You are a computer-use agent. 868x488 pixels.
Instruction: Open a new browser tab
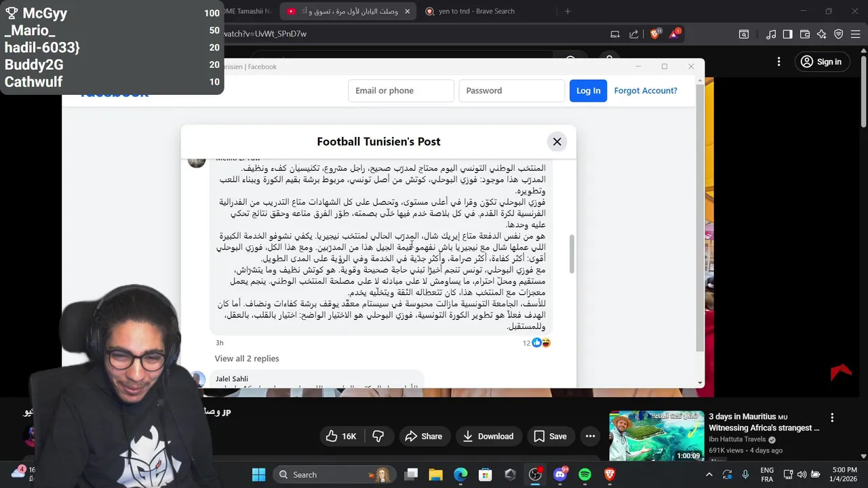568,11
